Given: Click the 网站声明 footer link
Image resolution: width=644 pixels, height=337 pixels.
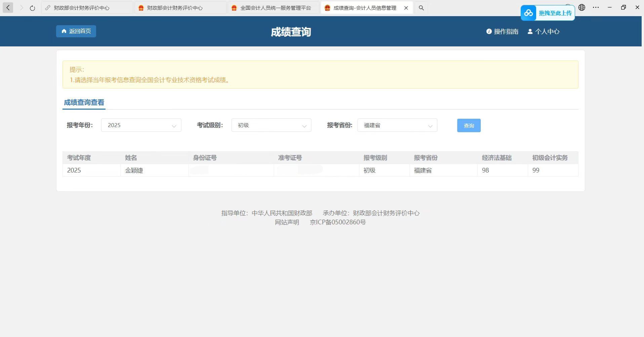Looking at the screenshot, I should tap(287, 222).
